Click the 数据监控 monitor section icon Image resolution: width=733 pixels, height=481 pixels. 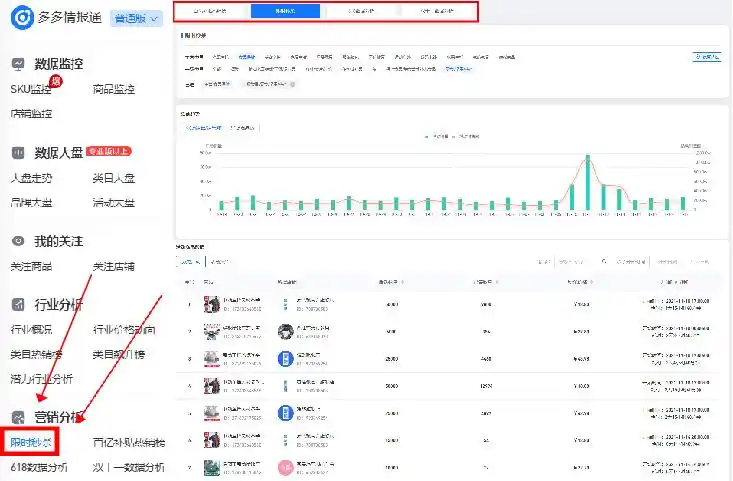[18, 64]
